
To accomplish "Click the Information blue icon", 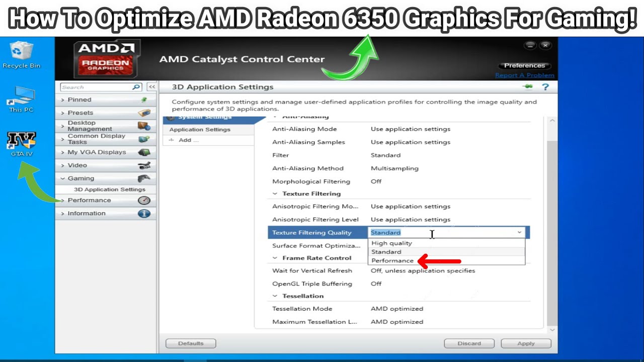I will click(x=144, y=213).
